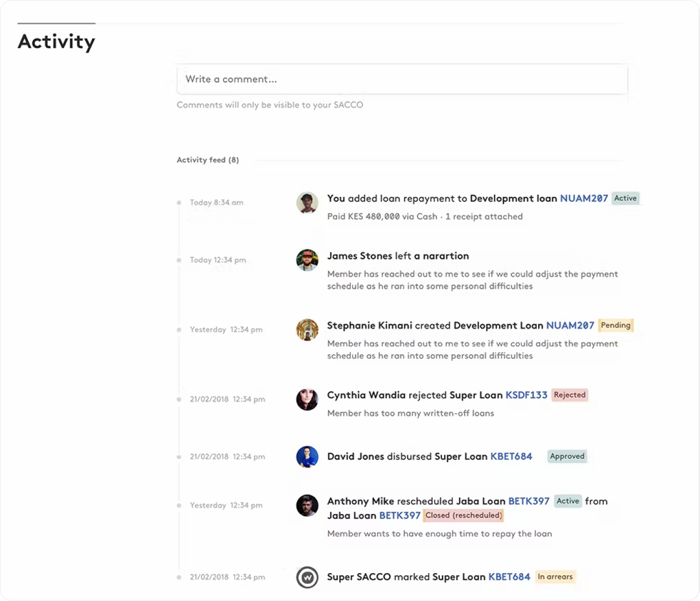Screen dimensions: 700x601
Task: Click Stephanie Kimani's avatar photo
Action: (307, 330)
